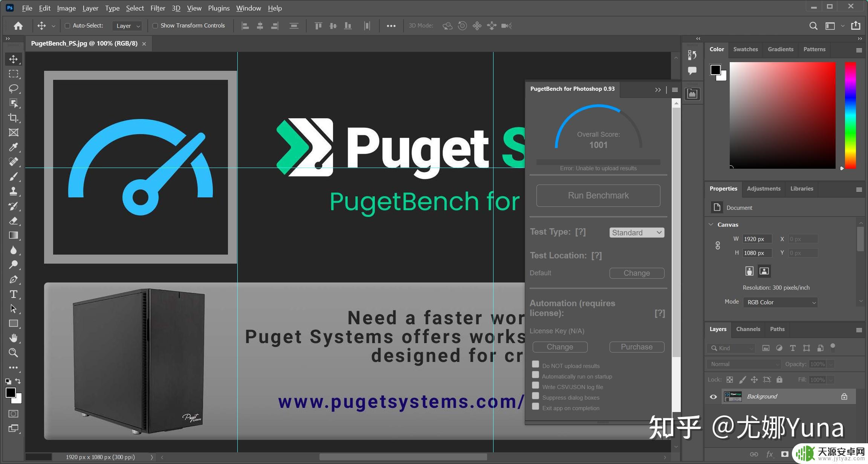
Task: Check Do NOT upload results
Action: (535, 364)
